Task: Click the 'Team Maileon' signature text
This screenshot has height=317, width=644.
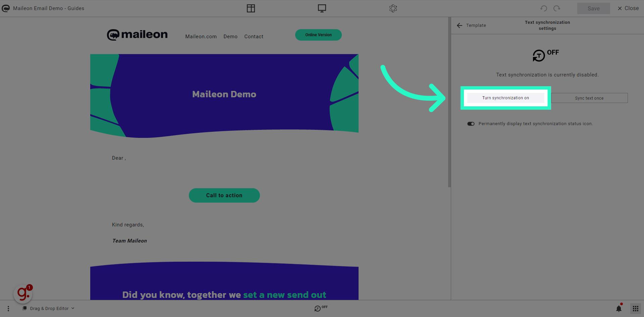Action: [x=129, y=241]
